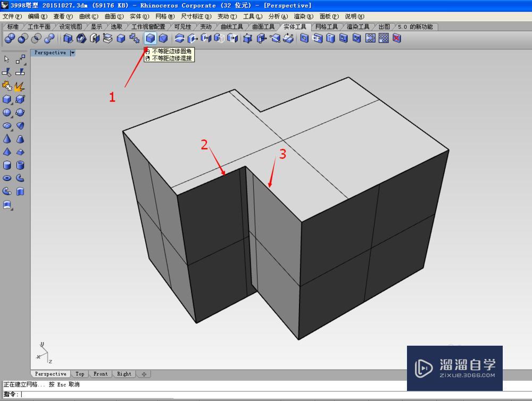The height and width of the screenshot is (401, 532).
Task: Open the 实体(O) menu
Action: (139, 16)
